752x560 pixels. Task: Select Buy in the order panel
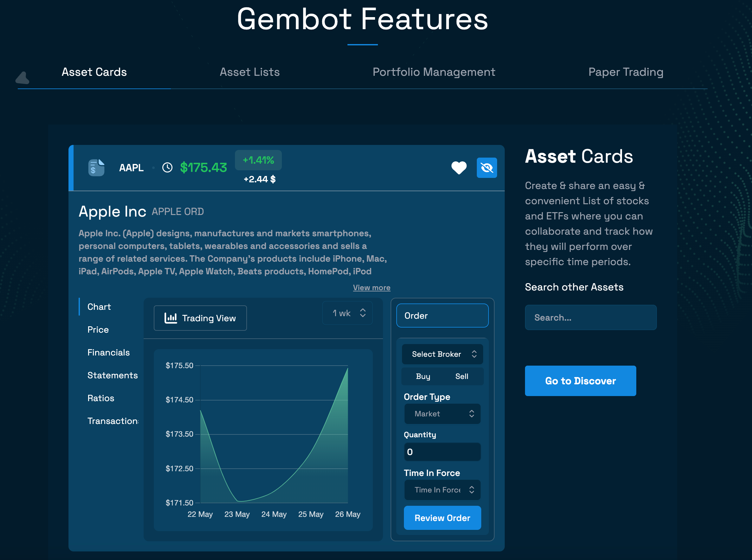pos(423,376)
